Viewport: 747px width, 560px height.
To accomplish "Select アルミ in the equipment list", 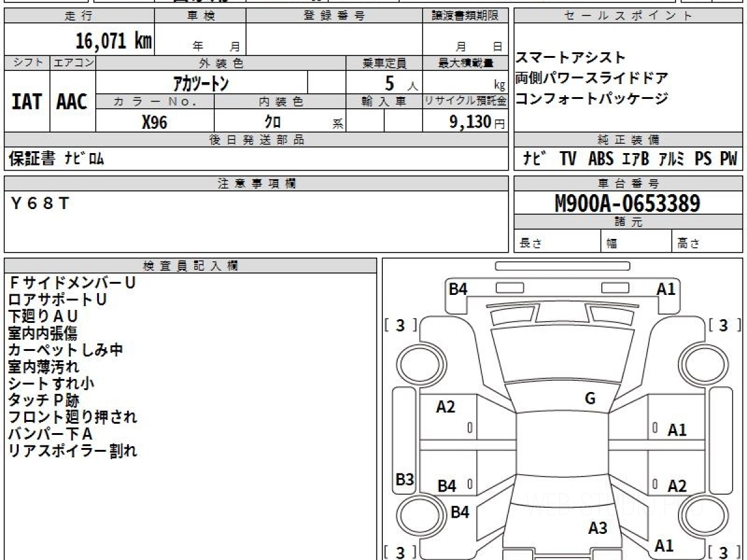I will (x=672, y=159).
